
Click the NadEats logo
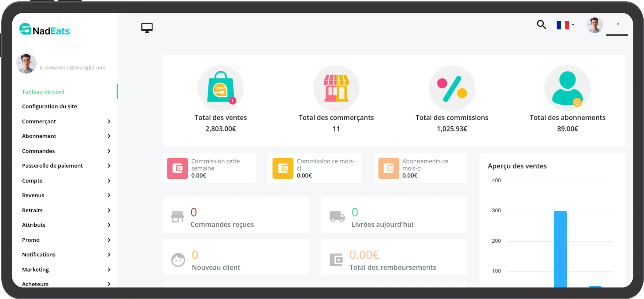(44, 30)
